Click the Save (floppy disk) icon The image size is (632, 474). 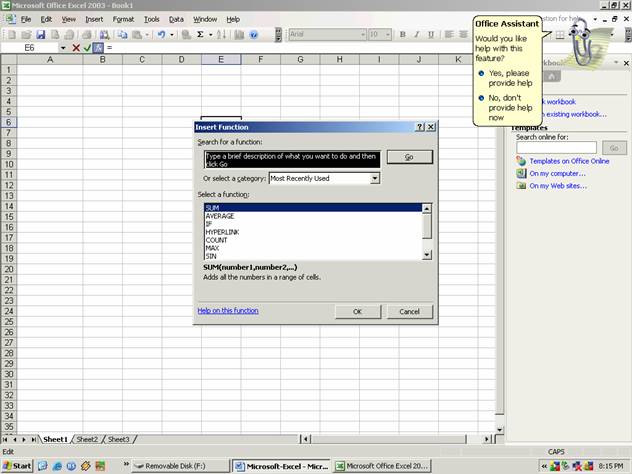[x=40, y=35]
